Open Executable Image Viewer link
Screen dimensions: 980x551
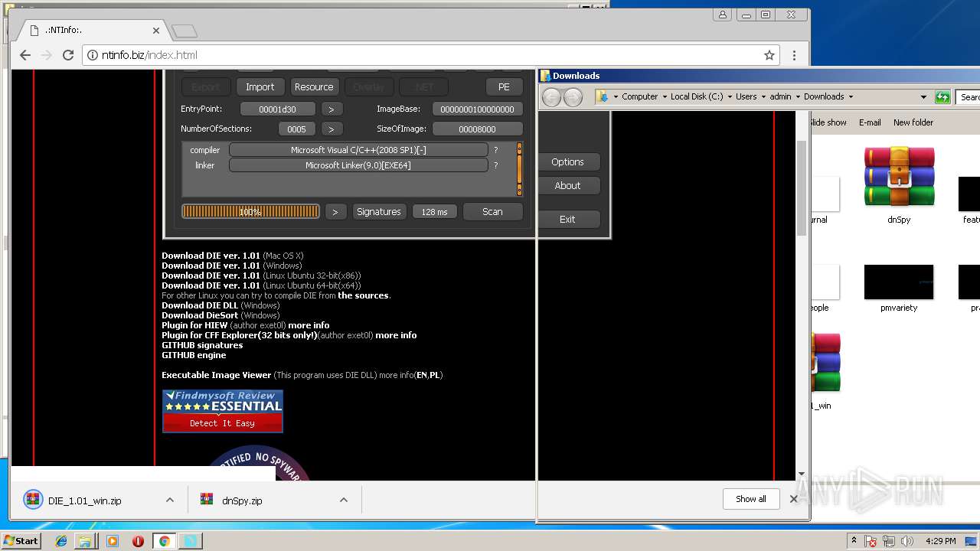(217, 375)
